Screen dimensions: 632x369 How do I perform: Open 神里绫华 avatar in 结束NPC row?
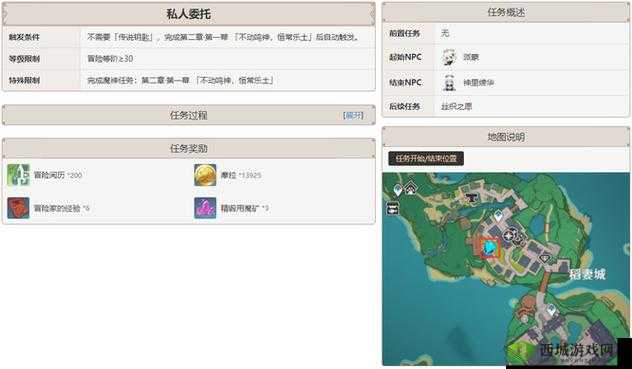tap(449, 82)
